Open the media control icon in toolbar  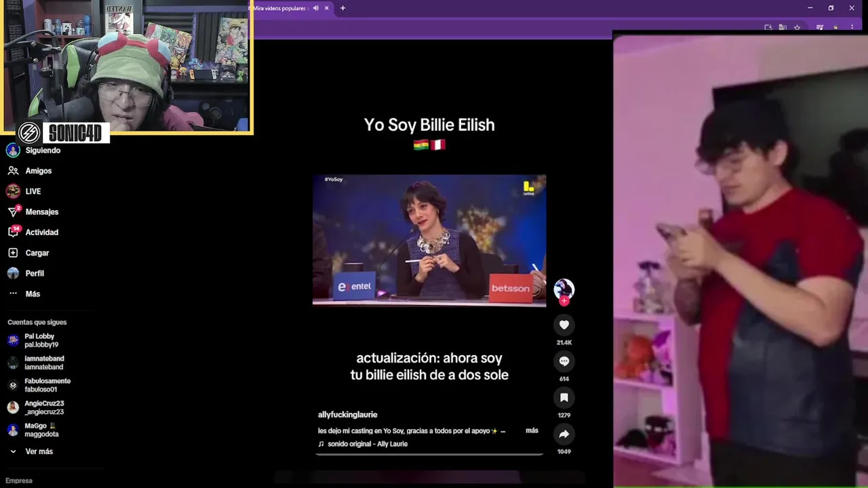[x=820, y=27]
